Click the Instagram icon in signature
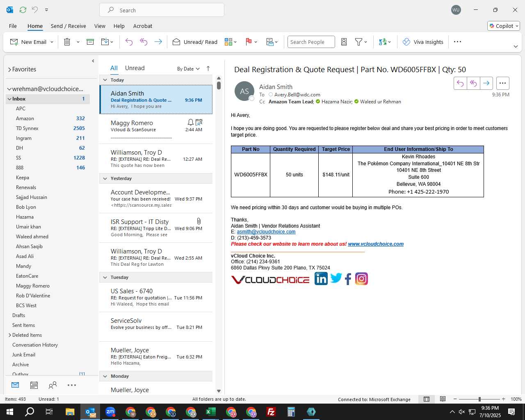 [361, 279]
